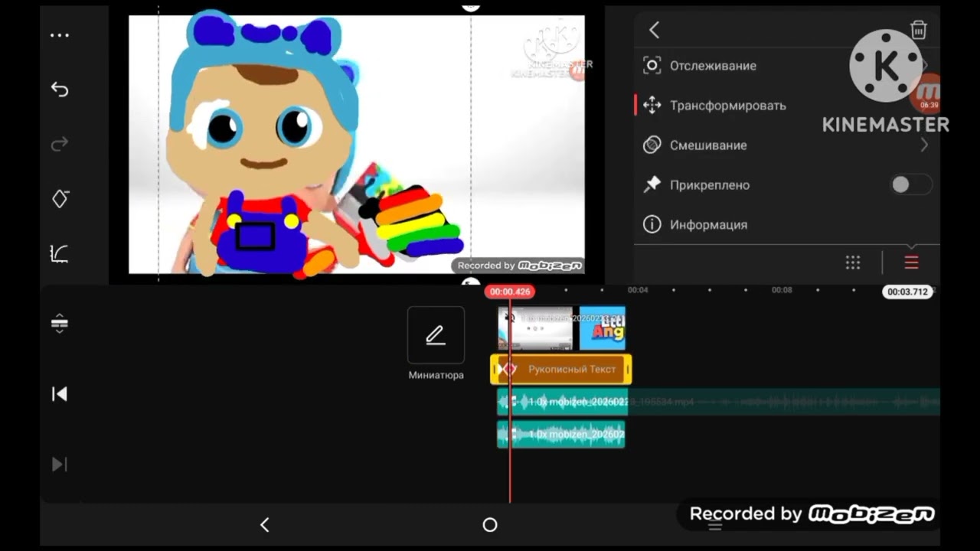Click the 00:03.712 total duration label
Viewport: 980px width, 551px height.
[907, 292]
